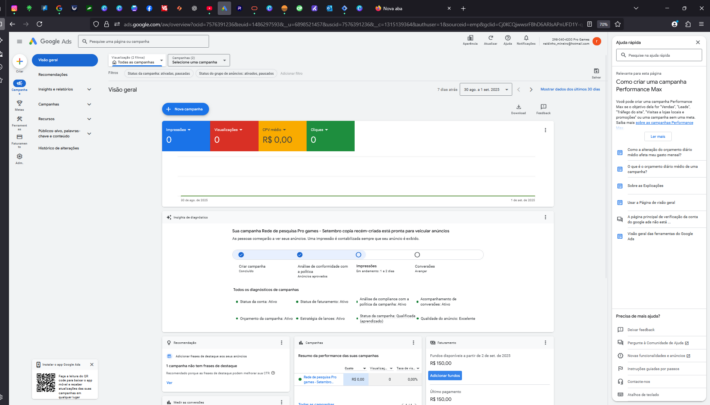Screen dimensions: 710x405
Task: Select Recomendações in the navigation menu
Action: (x=53, y=75)
